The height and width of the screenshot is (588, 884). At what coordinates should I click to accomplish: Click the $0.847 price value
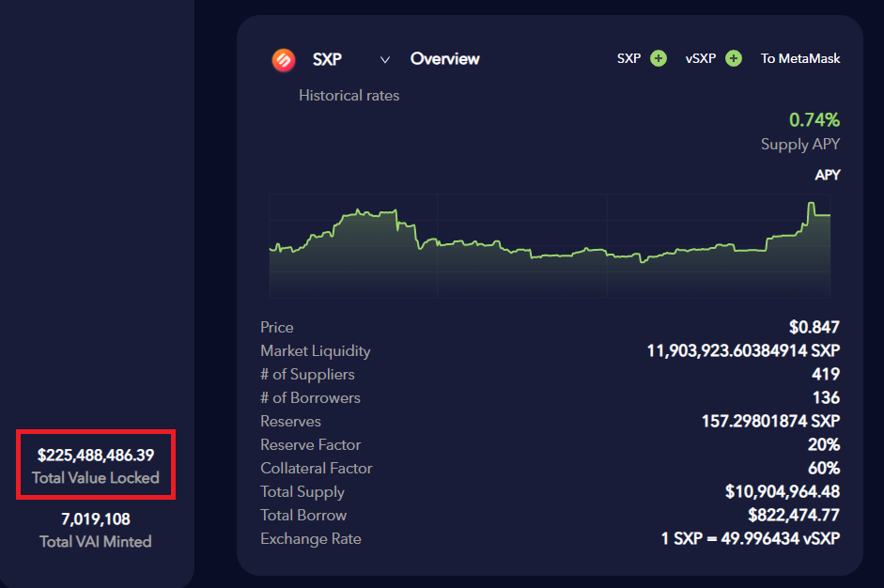(814, 327)
